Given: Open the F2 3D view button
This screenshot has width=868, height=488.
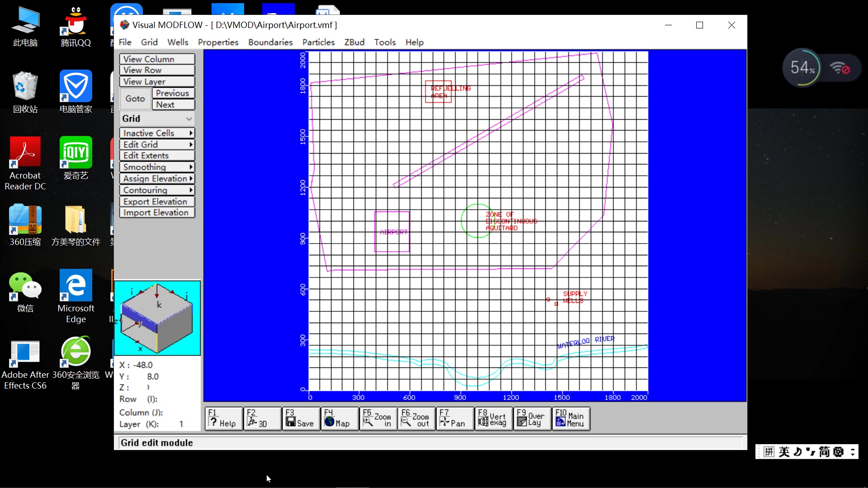Looking at the screenshot, I should (x=262, y=418).
